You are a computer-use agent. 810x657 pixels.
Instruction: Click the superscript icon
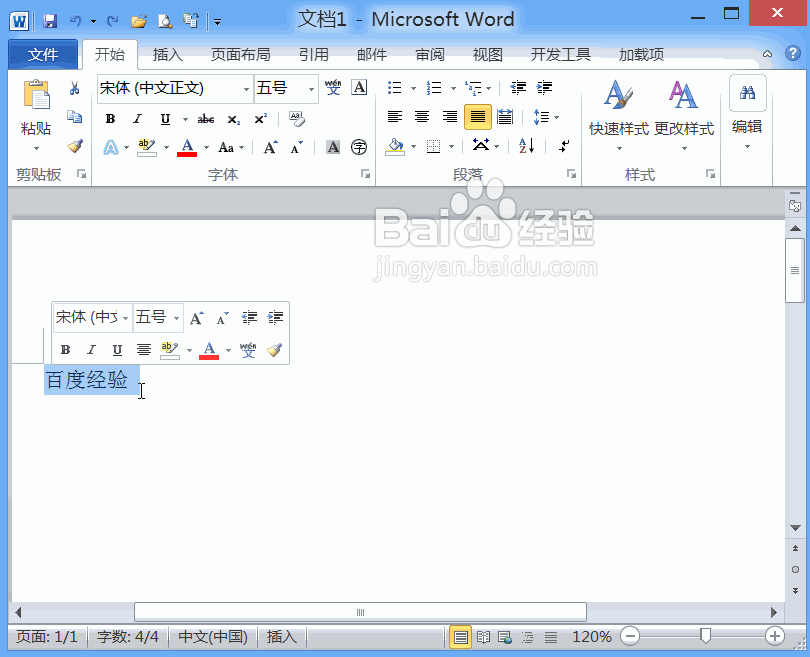coord(260,117)
